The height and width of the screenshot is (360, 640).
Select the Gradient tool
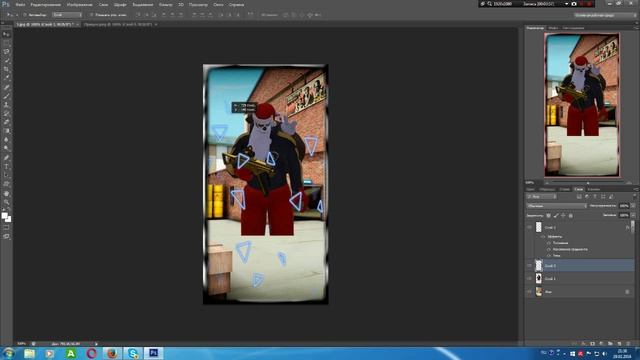click(6, 131)
